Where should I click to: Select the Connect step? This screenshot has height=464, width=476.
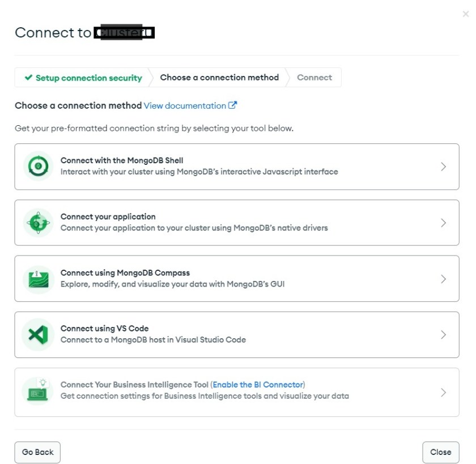pos(314,77)
